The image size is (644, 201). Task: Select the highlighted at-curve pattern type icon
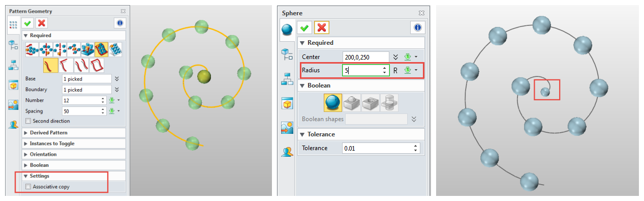pos(101,49)
